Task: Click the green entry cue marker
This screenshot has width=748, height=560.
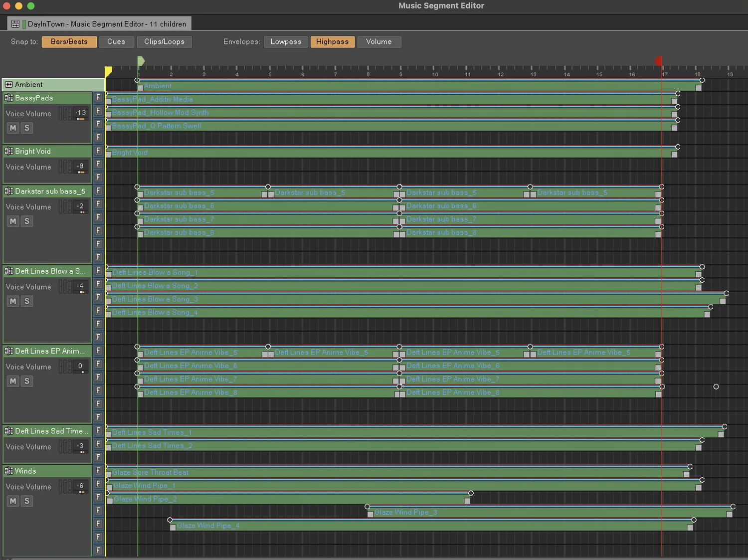Action: (x=141, y=61)
